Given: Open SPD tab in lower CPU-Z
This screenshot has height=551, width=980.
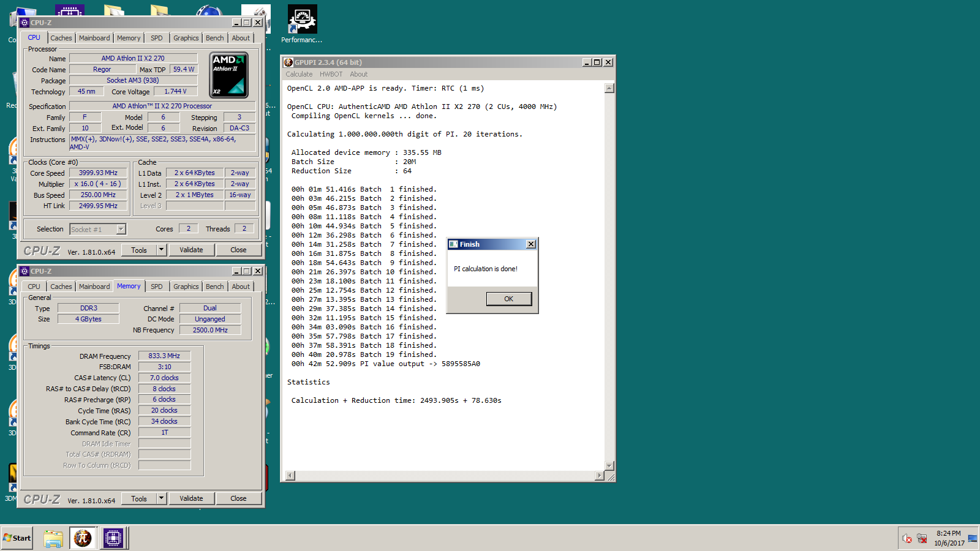Looking at the screenshot, I should [157, 287].
